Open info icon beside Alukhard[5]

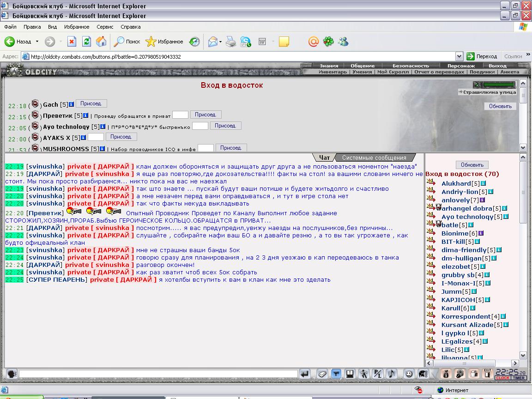(x=483, y=183)
